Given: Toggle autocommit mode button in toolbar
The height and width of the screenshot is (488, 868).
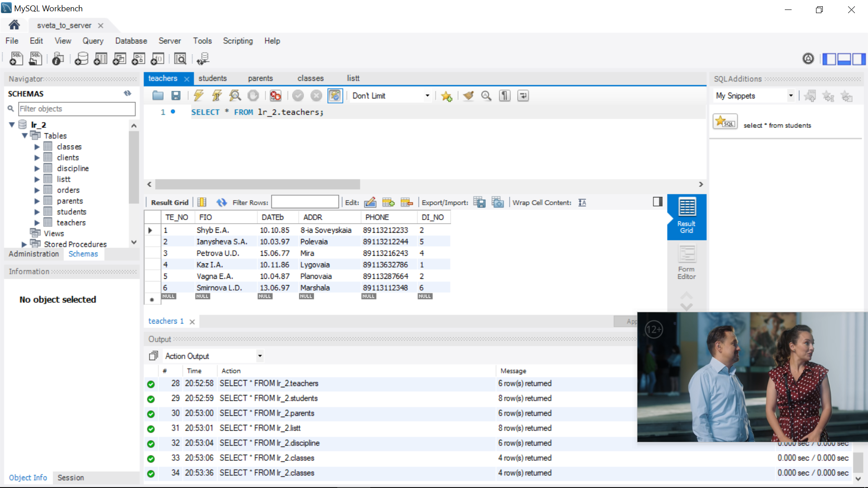Looking at the screenshot, I should pyautogui.click(x=335, y=95).
